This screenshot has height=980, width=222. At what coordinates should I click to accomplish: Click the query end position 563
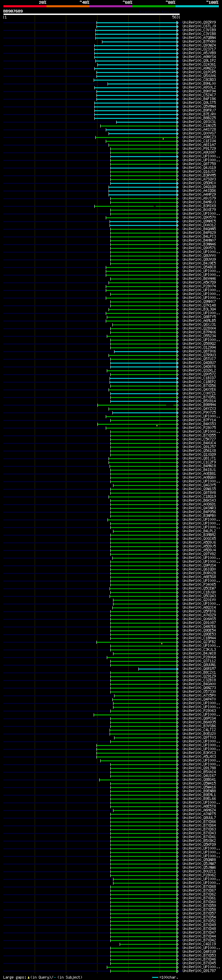pos(175,17)
